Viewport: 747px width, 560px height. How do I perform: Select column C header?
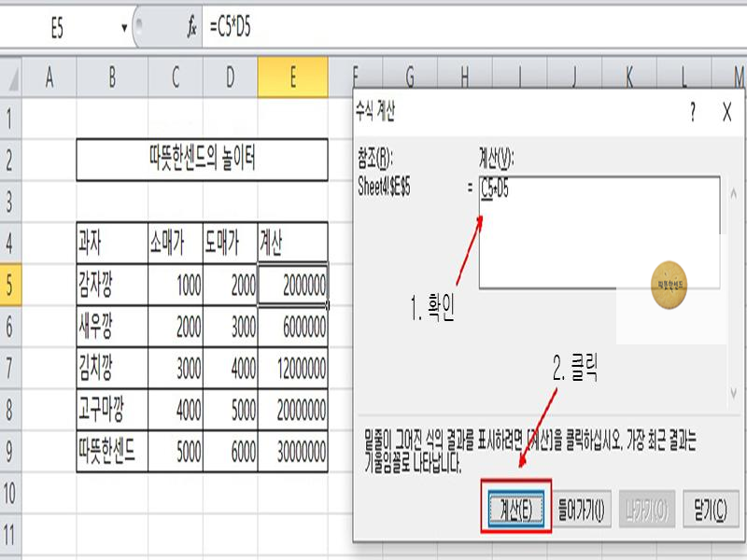coord(176,77)
